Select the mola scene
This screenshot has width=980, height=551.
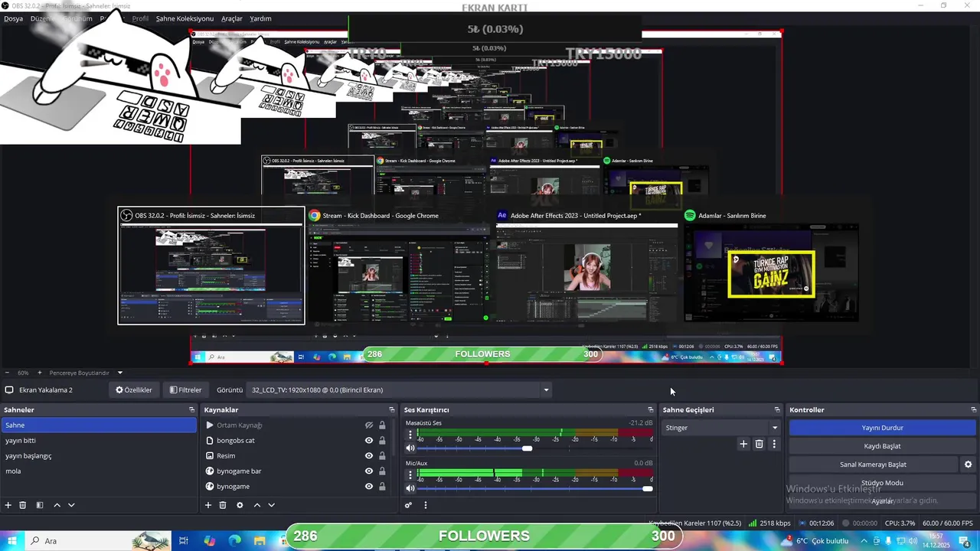99,471
